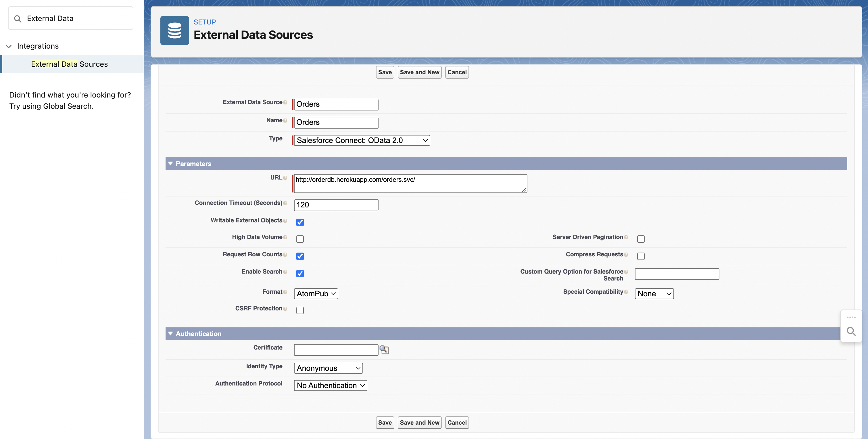The height and width of the screenshot is (439, 868).
Task: Enable the Compress Requests checkbox
Action: click(641, 256)
